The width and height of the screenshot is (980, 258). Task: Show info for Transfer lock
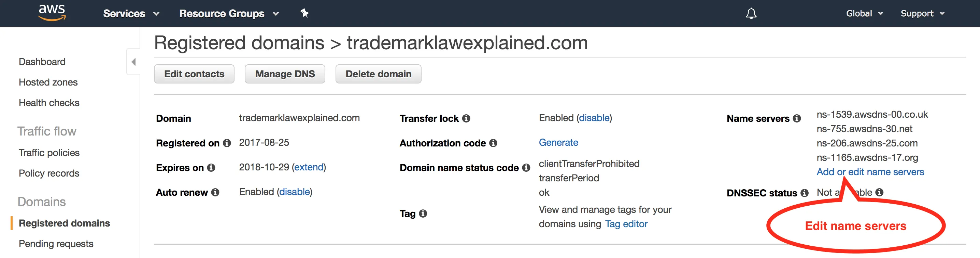[466, 118]
